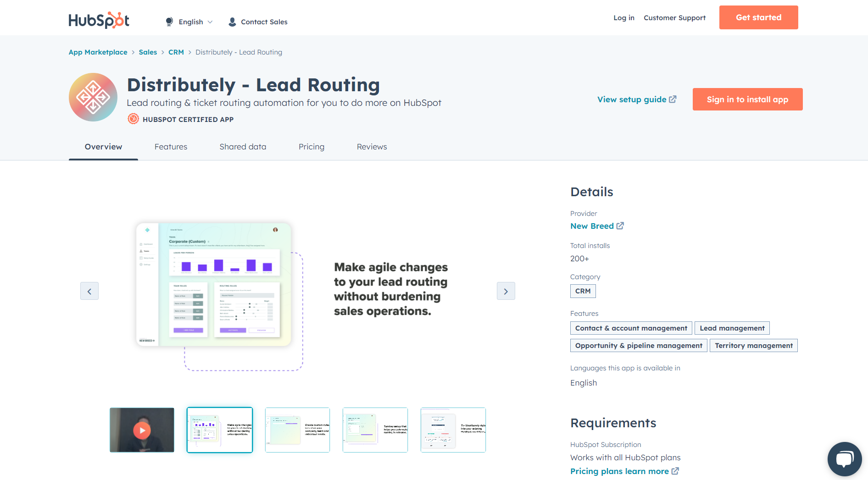This screenshot has height=480, width=868.
Task: Click the 200+ total installs value
Action: [x=579, y=259]
